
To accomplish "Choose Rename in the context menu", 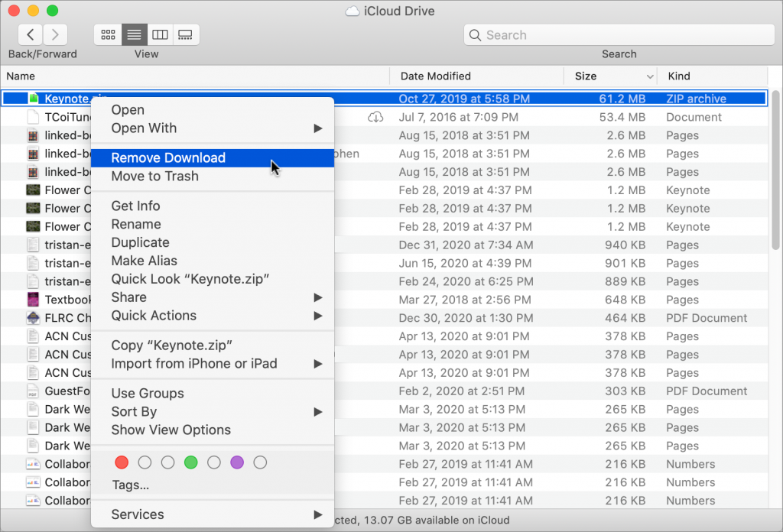I will (x=213, y=224).
